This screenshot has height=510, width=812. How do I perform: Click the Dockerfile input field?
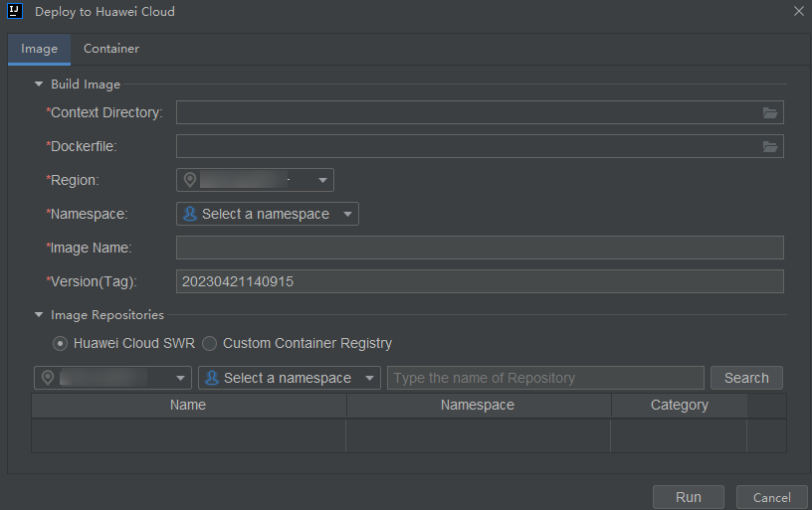point(480,147)
